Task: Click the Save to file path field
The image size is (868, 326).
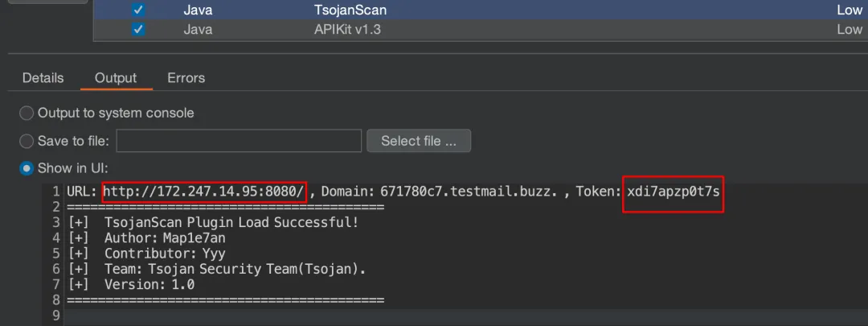Action: coord(238,141)
